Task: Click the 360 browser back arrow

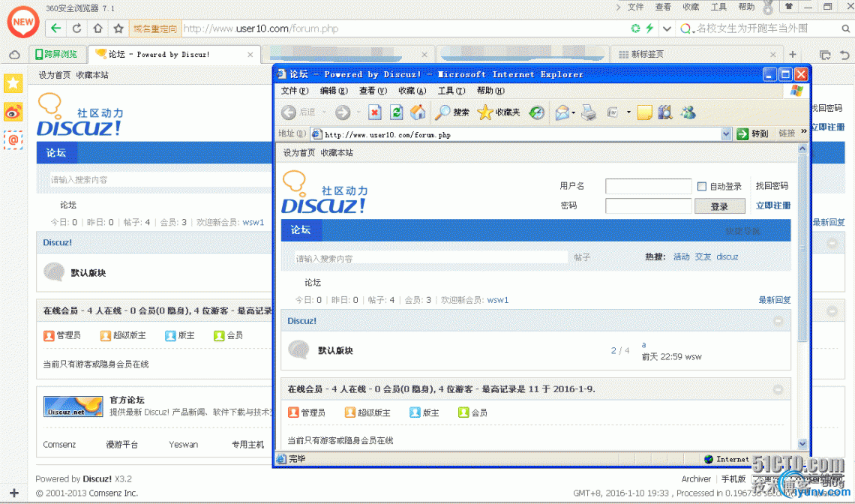Action: click(x=55, y=28)
